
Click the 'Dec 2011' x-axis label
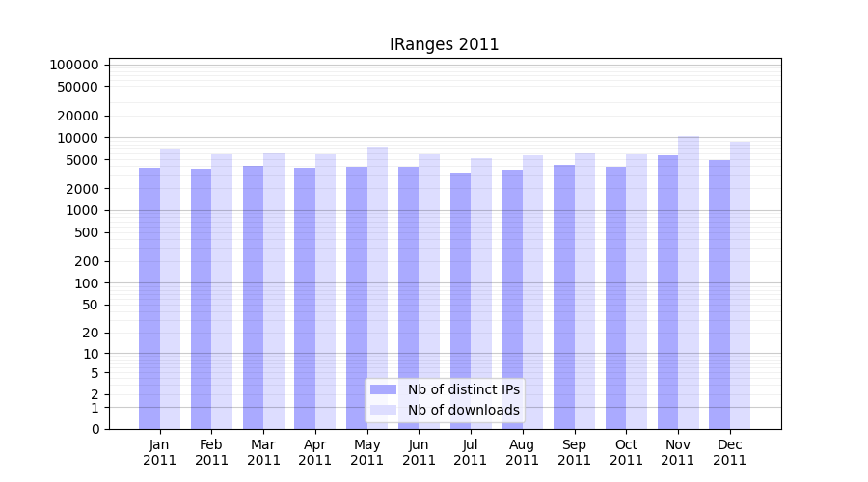coord(729,452)
